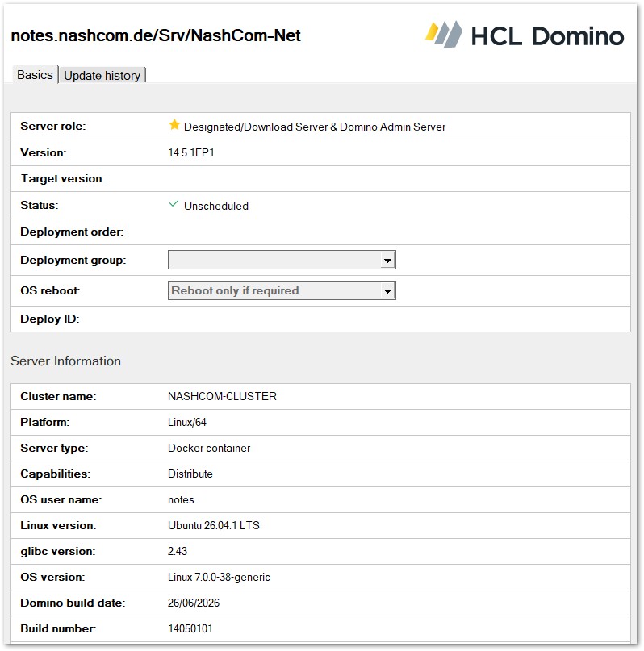Click the yellow star Server role icon

(174, 124)
